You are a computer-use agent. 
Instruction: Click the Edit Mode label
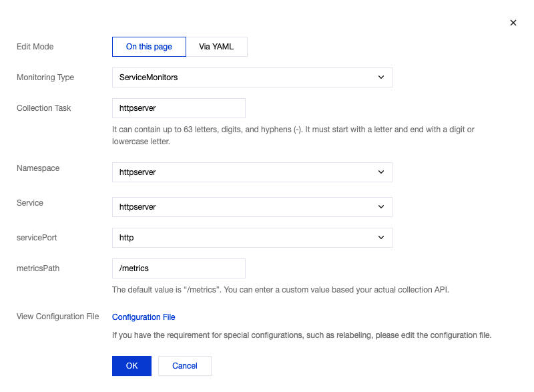click(x=35, y=47)
